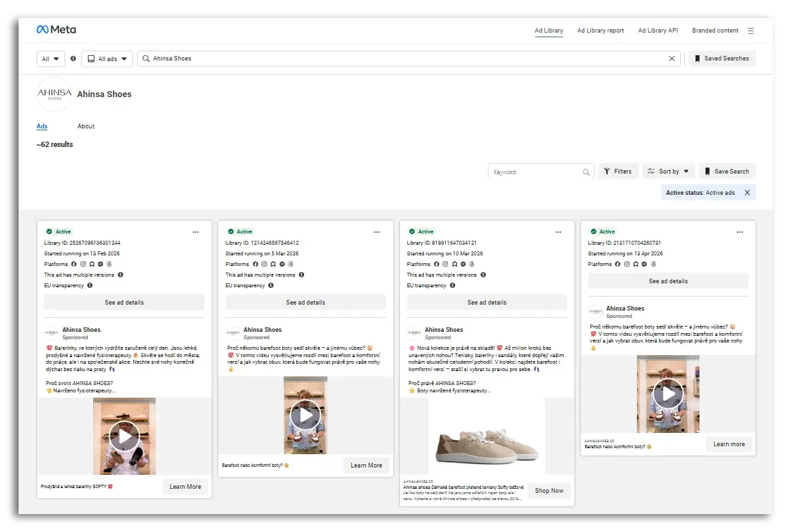Remove the Active ads status filter

[747, 193]
